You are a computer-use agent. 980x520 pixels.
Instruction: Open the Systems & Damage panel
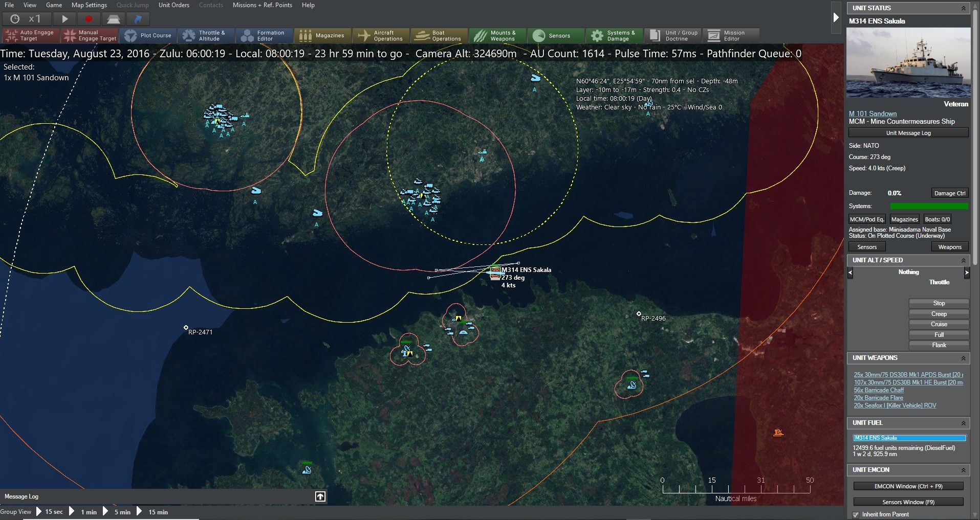614,35
